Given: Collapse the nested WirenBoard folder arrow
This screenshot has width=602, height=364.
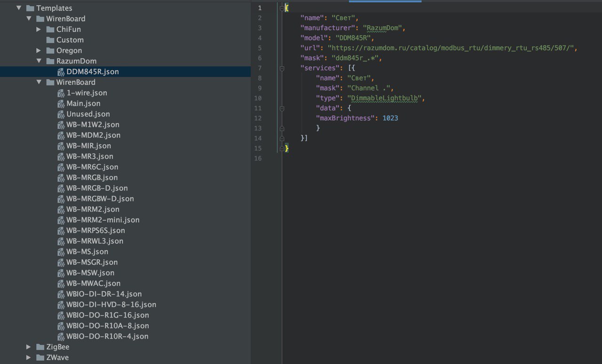Looking at the screenshot, I should 39,82.
